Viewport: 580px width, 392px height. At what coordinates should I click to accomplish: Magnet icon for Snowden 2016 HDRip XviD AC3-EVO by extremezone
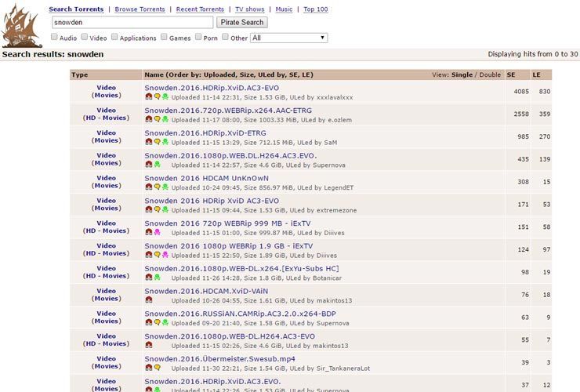tap(149, 209)
